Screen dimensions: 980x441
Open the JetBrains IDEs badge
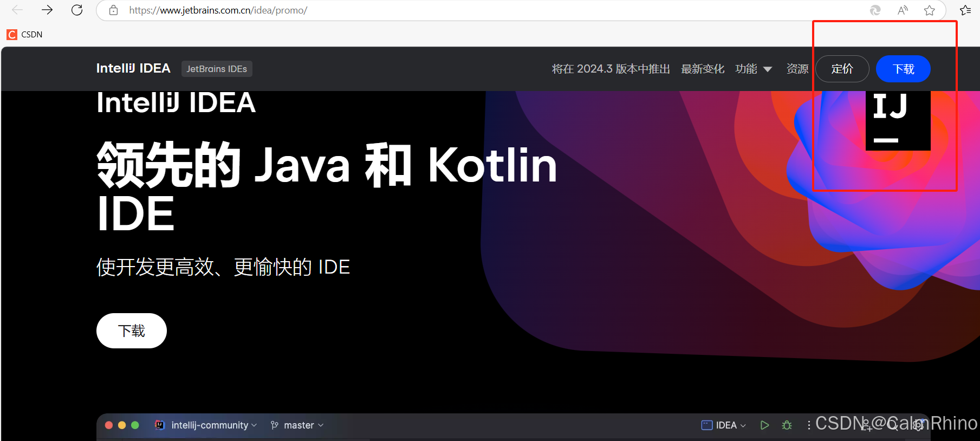coord(217,69)
